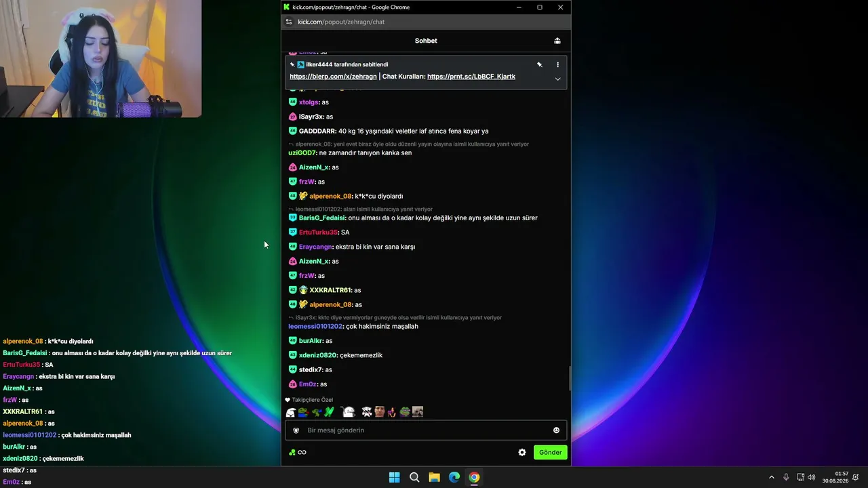The width and height of the screenshot is (868, 488).
Task: Click username Eraycangn in chat
Action: [315, 247]
